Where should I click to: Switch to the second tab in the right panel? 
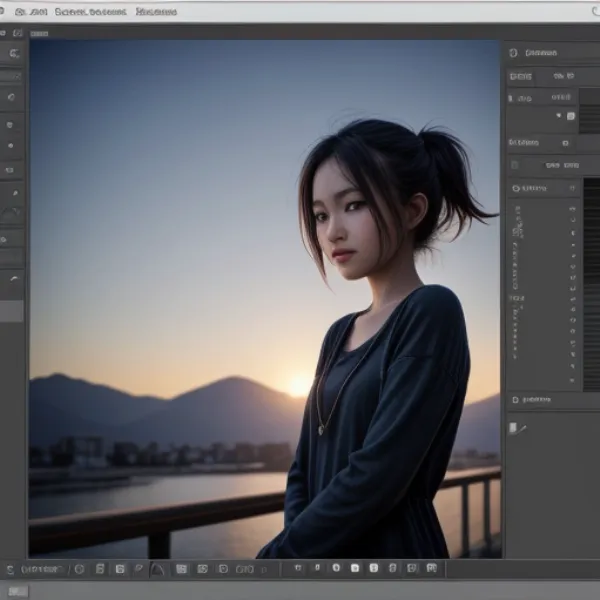[x=563, y=76]
